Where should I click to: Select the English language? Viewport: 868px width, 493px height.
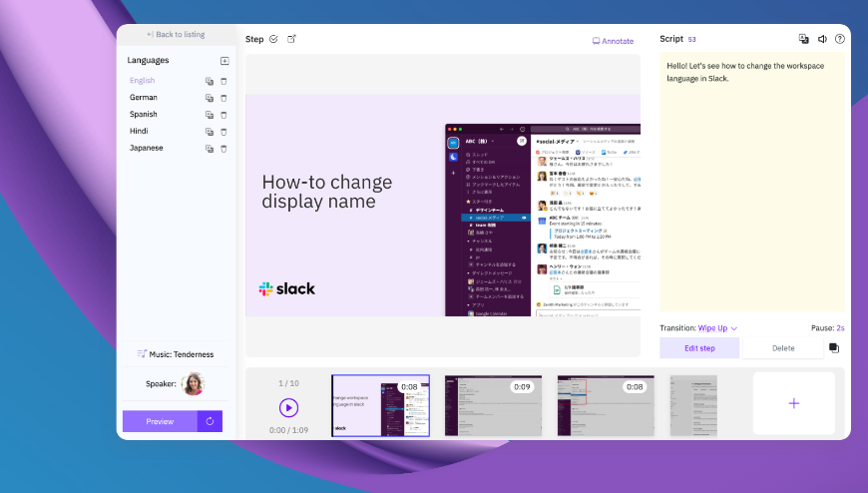pos(143,80)
